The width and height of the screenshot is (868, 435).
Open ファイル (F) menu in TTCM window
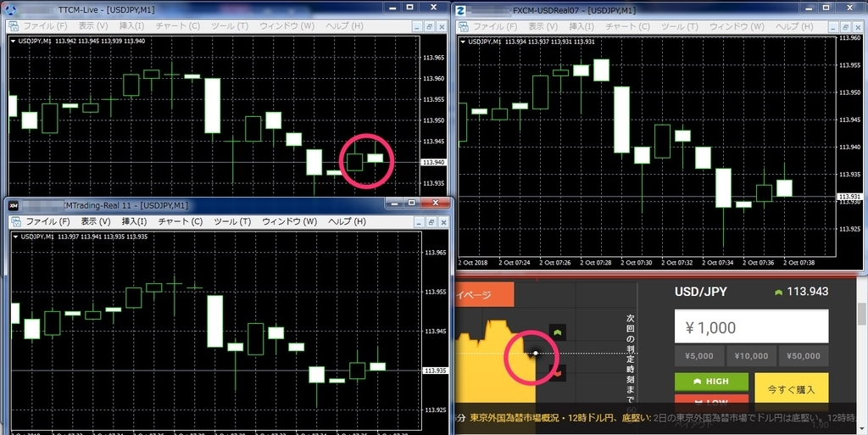coord(46,26)
